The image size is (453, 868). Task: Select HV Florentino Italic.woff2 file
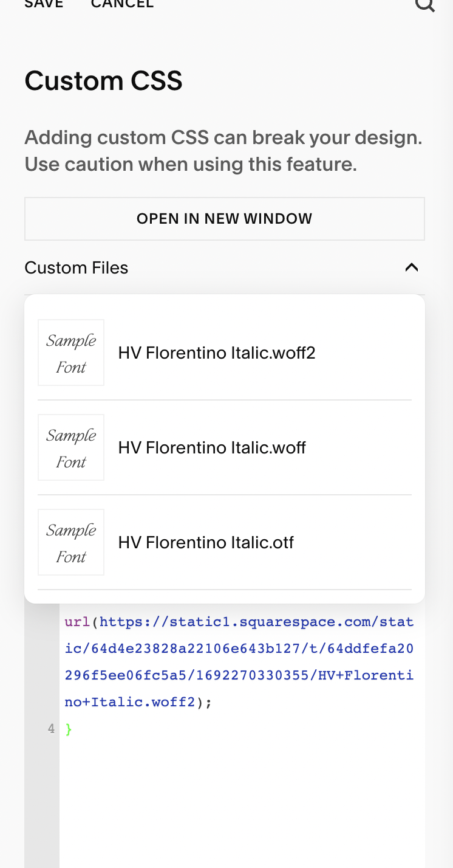pyautogui.click(x=225, y=353)
